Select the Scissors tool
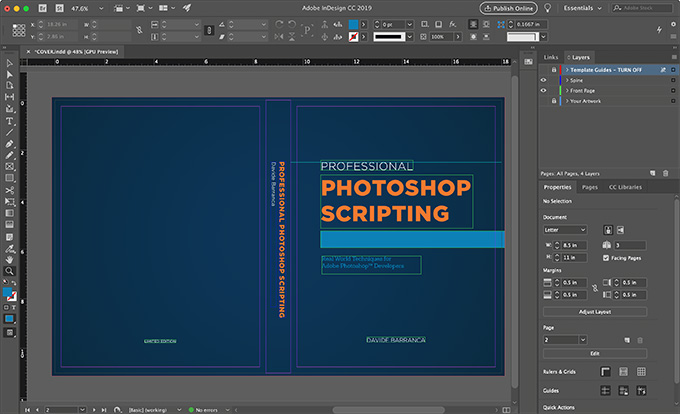This screenshot has width=680, height=414. [9, 190]
